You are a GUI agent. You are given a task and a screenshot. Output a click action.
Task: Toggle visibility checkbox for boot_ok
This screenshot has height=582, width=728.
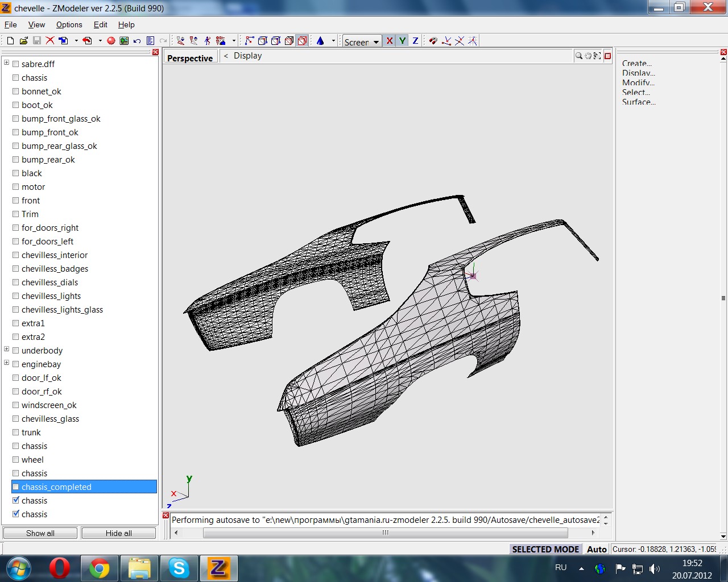(16, 105)
